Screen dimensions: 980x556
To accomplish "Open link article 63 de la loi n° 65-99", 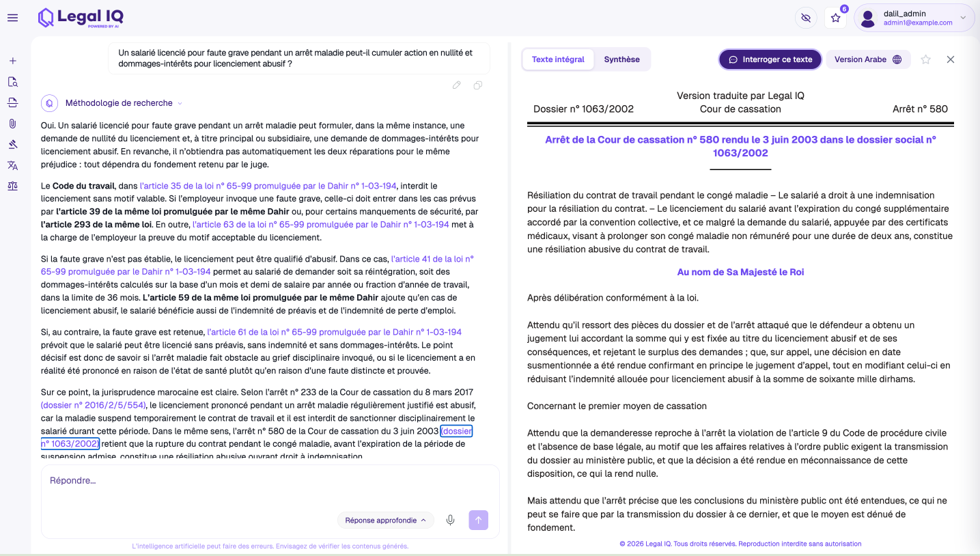I will 321,224.
